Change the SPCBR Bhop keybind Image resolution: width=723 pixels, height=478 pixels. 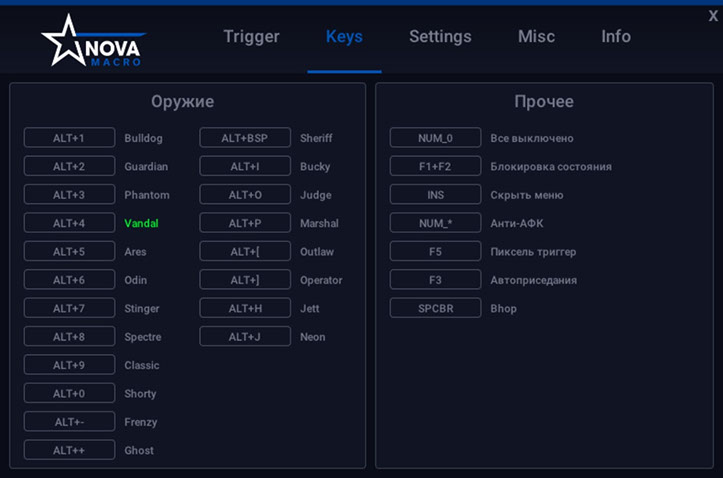(435, 308)
